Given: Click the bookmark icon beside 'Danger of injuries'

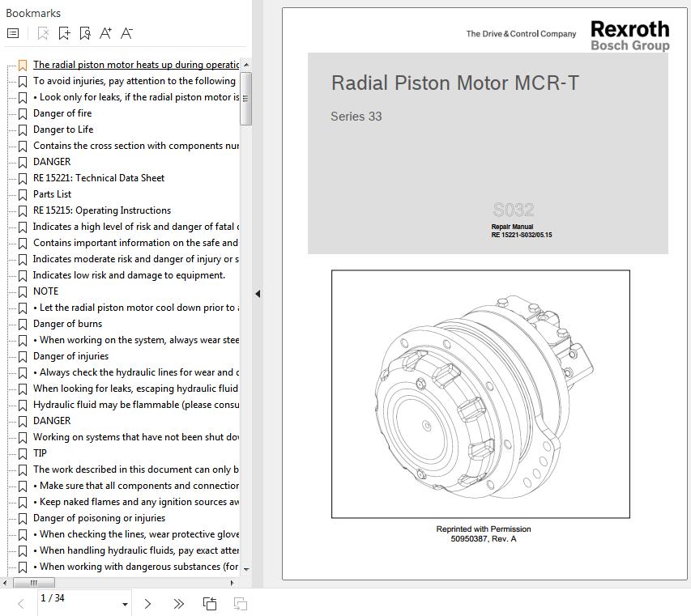Looking at the screenshot, I should pos(23,357).
